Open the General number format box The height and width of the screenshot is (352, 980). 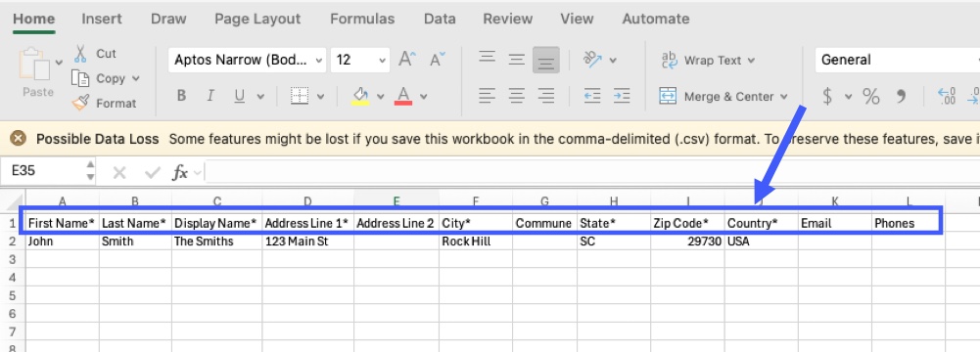(x=898, y=60)
